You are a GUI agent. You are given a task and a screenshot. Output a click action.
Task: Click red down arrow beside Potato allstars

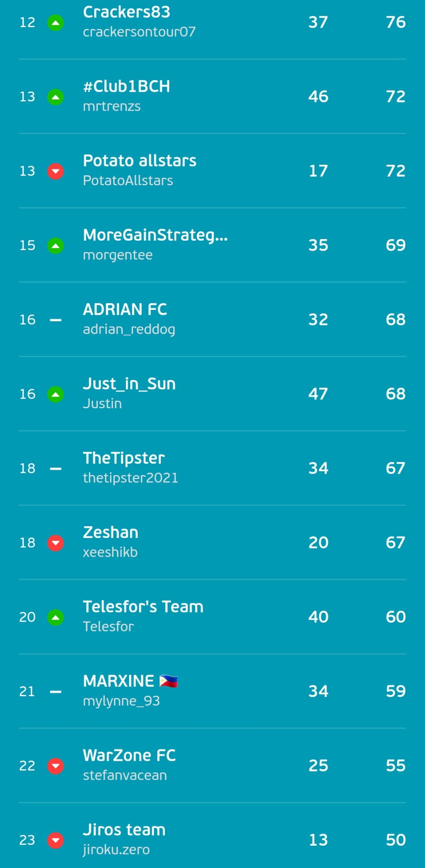56,171
